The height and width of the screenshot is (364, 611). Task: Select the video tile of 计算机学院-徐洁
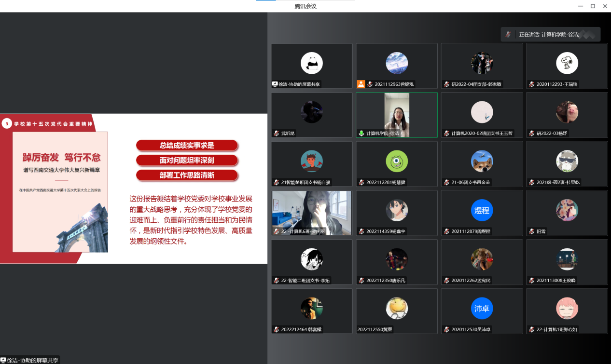[397, 115]
